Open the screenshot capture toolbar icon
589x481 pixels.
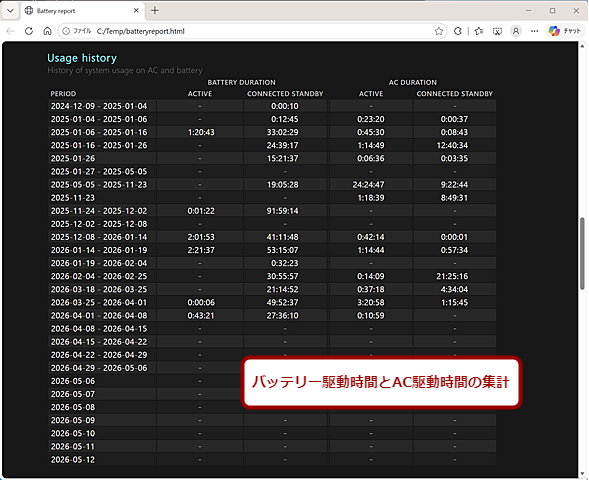tap(497, 31)
